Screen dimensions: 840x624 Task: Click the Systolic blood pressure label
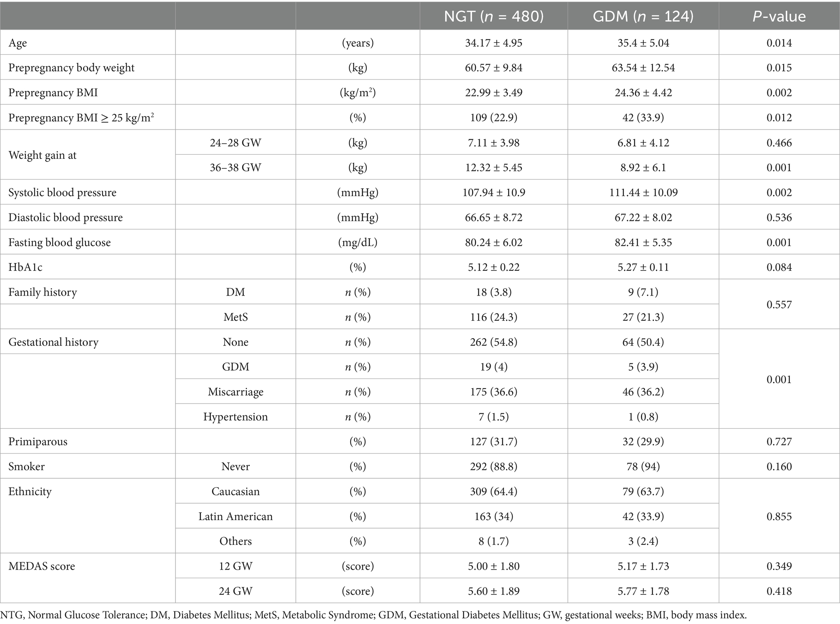pos(63,192)
